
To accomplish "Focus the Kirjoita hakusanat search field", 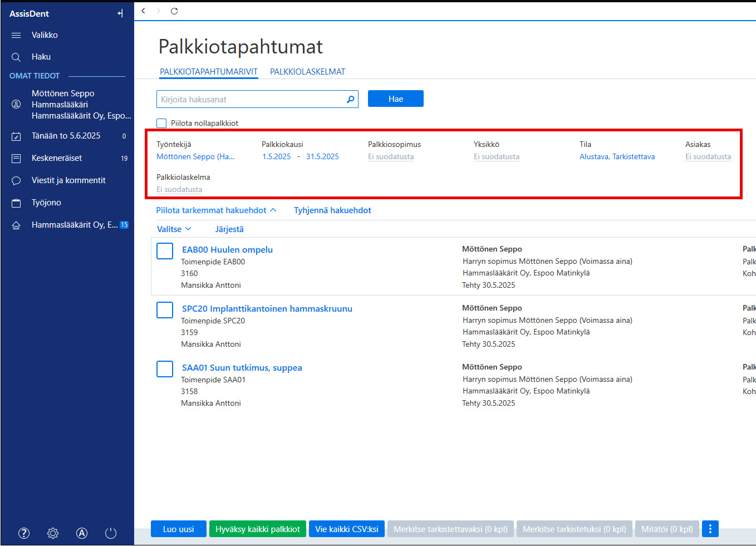I will tap(257, 99).
